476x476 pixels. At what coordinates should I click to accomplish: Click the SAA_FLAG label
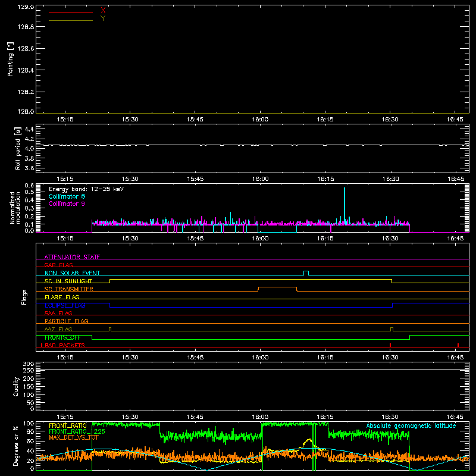[58, 313]
